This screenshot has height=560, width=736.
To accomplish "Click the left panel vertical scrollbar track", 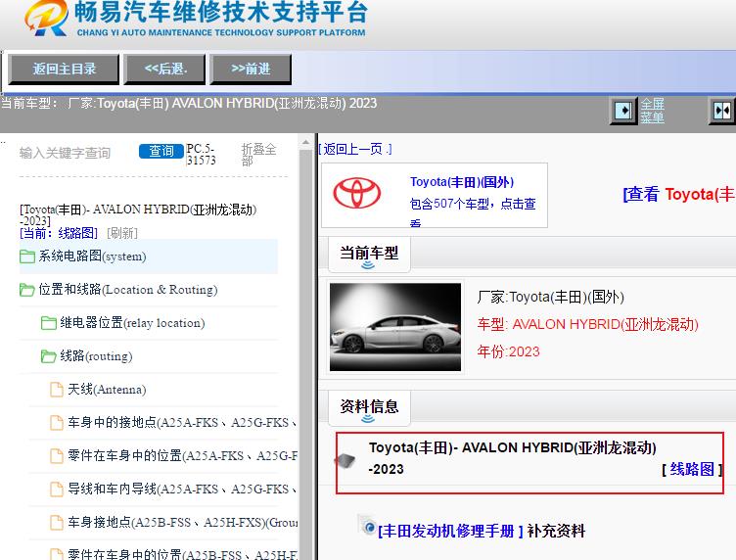I will point(305,352).
